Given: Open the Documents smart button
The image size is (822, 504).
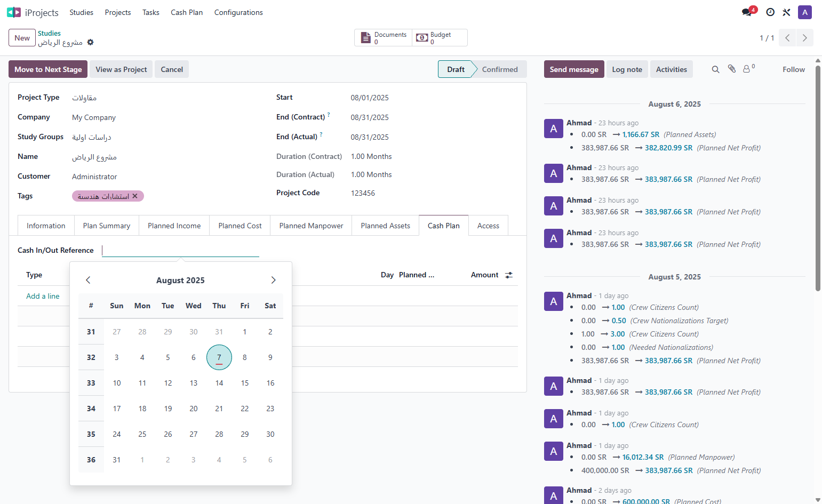Looking at the screenshot, I should (x=384, y=38).
